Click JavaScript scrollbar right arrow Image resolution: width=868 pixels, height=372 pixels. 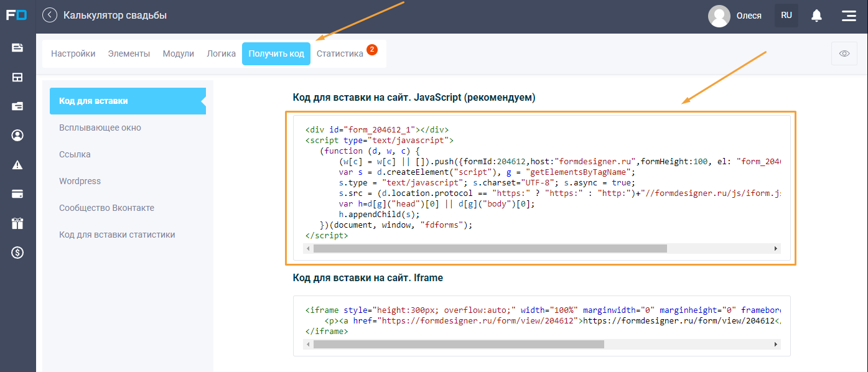(776, 248)
